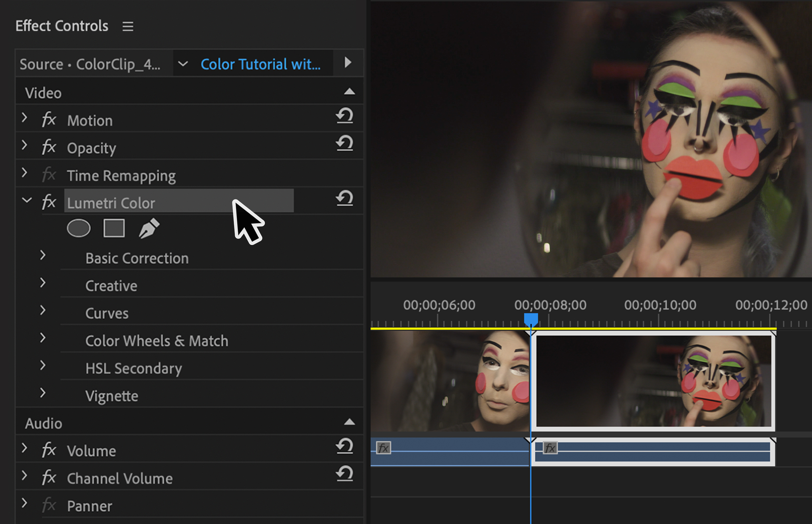
Task: Reset the Channel Volume effect
Action: pyautogui.click(x=344, y=474)
